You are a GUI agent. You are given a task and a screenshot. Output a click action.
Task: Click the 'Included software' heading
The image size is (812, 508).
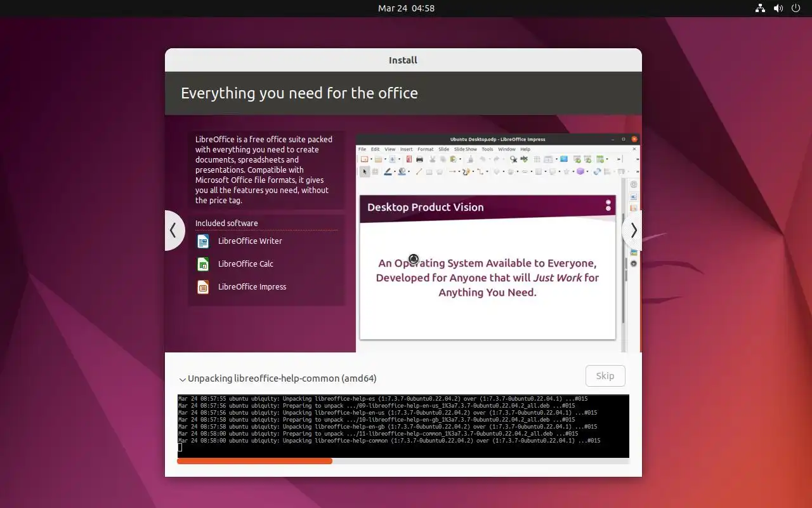[226, 224]
